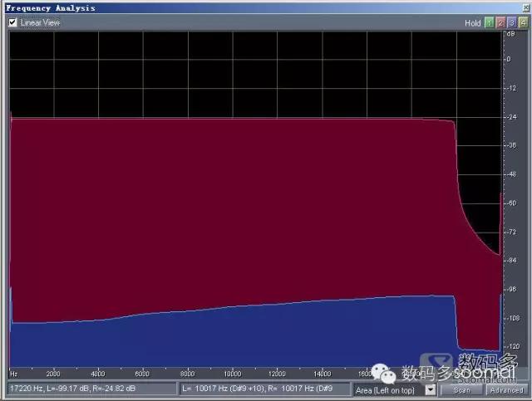The height and width of the screenshot is (401, 532).
Task: Select the Hold 3 button
Action: 510,22
